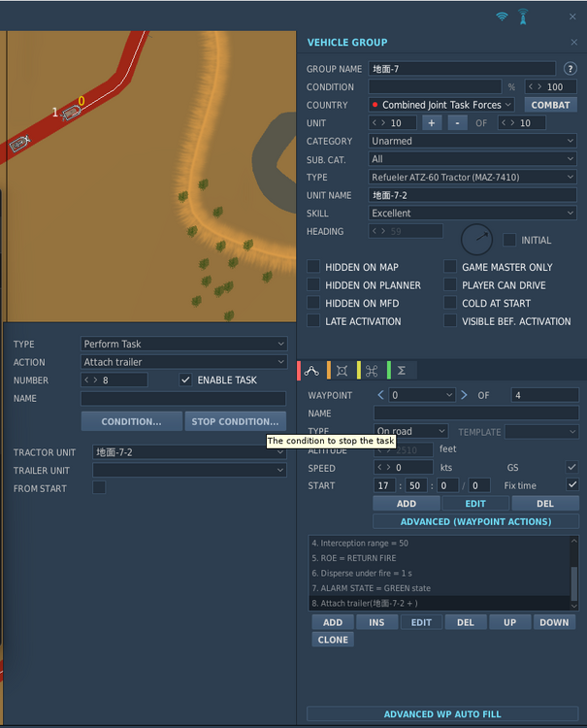Click action list INS button
Viewport: 587px width, 728px height.
(x=376, y=622)
